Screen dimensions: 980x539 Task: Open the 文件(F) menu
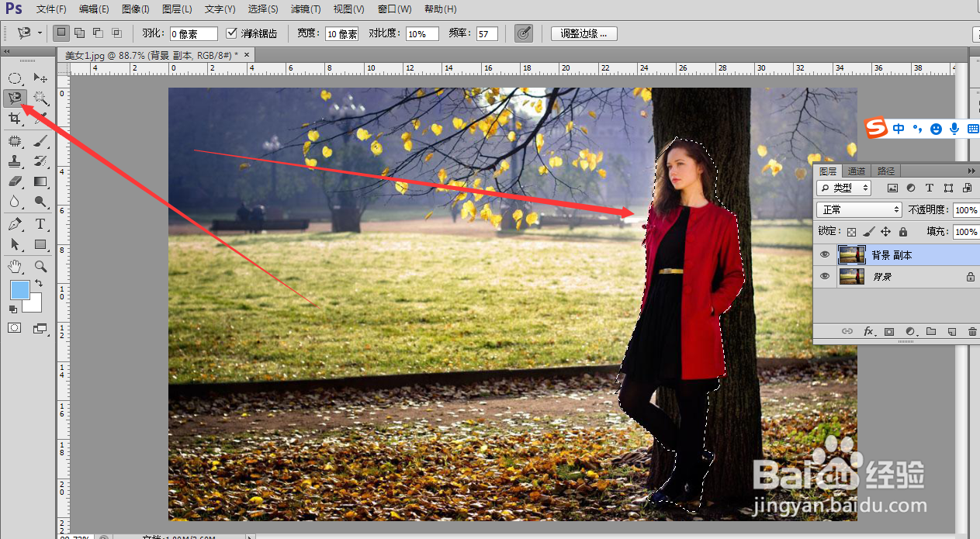(51, 9)
